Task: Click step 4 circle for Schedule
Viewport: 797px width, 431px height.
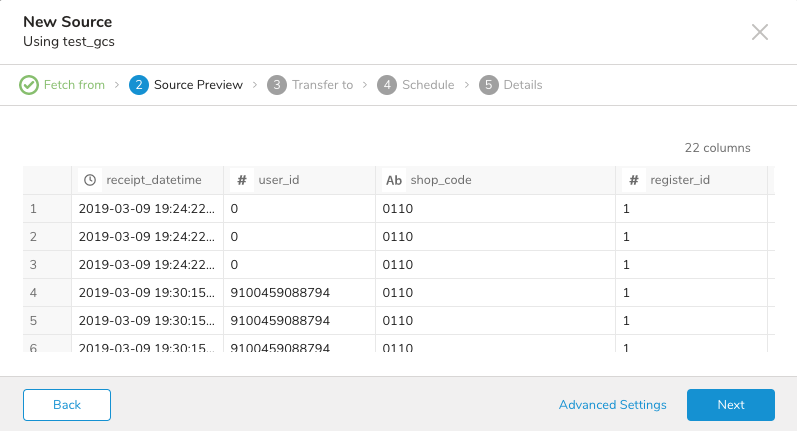Action: (x=387, y=85)
